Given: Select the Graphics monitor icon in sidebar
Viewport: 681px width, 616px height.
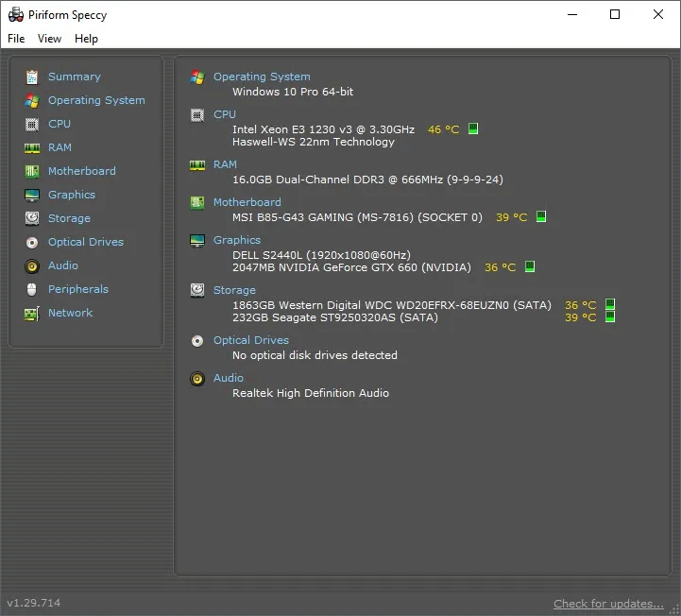Looking at the screenshot, I should (32, 195).
